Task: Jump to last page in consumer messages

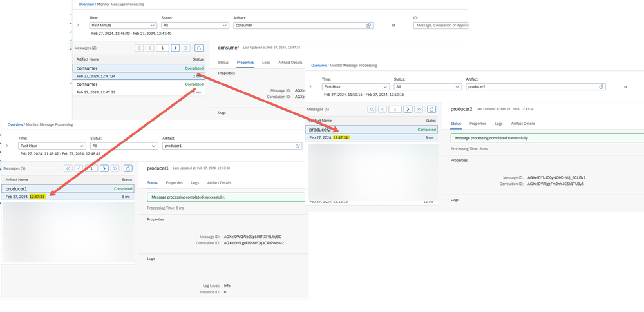Action: point(186,48)
